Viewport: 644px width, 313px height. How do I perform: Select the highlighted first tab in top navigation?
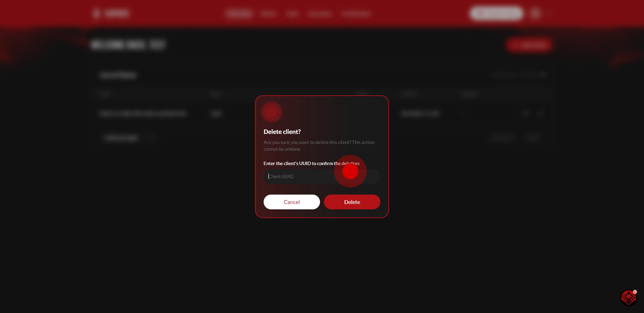point(239,13)
